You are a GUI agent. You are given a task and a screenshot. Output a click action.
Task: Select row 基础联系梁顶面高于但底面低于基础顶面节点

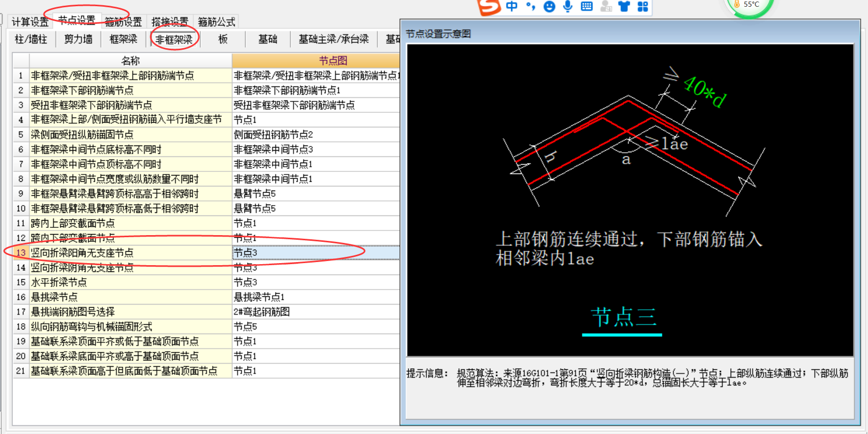(131, 371)
